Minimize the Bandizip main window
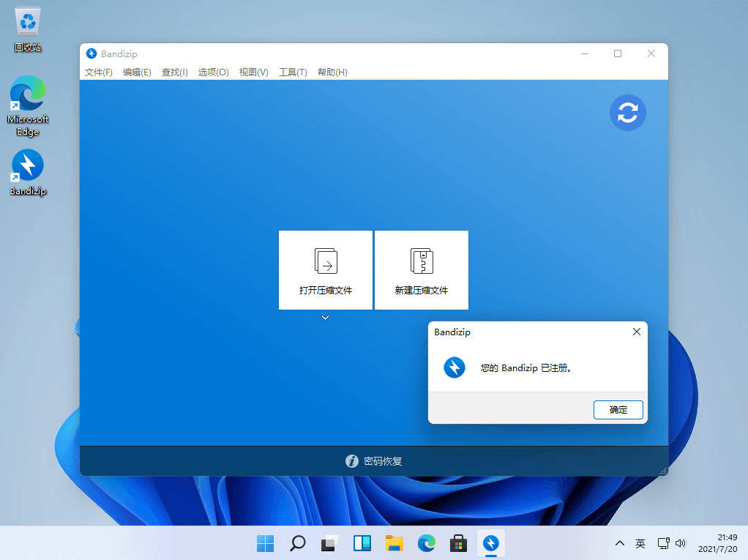The height and width of the screenshot is (560, 748). (x=585, y=53)
